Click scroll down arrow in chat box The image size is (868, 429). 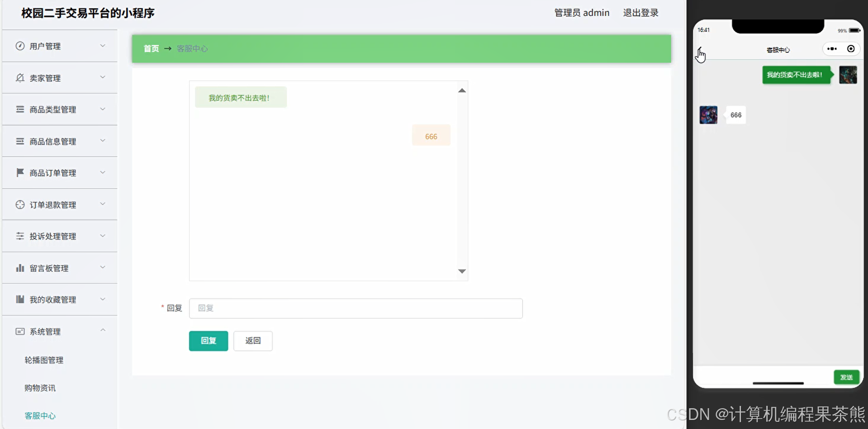[x=462, y=271]
